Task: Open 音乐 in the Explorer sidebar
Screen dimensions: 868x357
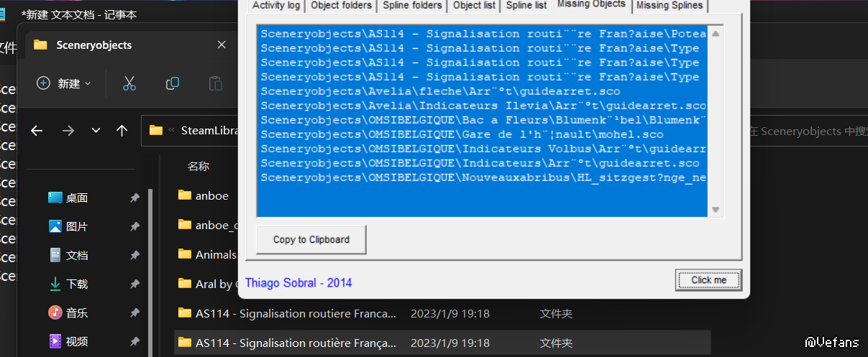Action: (x=77, y=312)
